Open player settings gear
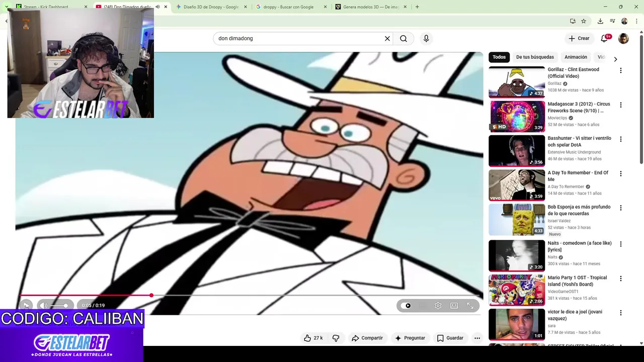The width and height of the screenshot is (644, 362). [438, 306]
